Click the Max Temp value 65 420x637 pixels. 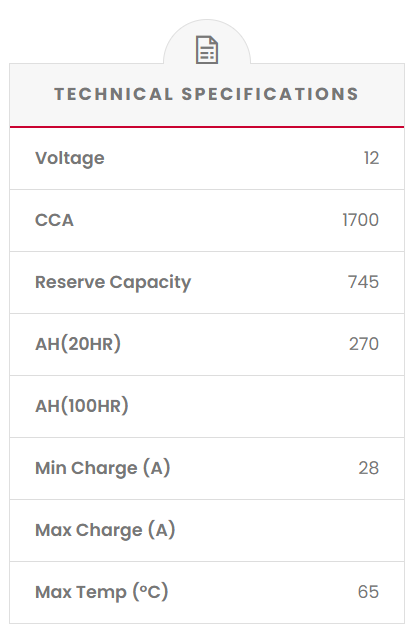click(368, 592)
